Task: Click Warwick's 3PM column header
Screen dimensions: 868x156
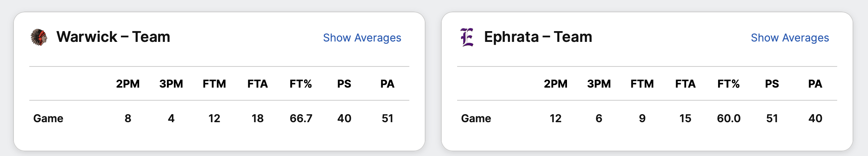Action: tap(171, 84)
